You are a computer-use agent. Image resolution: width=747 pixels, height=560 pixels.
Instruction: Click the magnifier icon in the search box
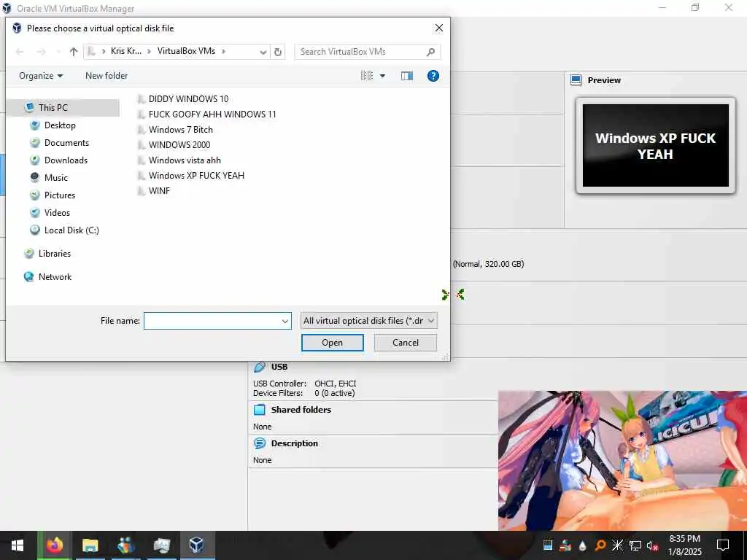(430, 52)
